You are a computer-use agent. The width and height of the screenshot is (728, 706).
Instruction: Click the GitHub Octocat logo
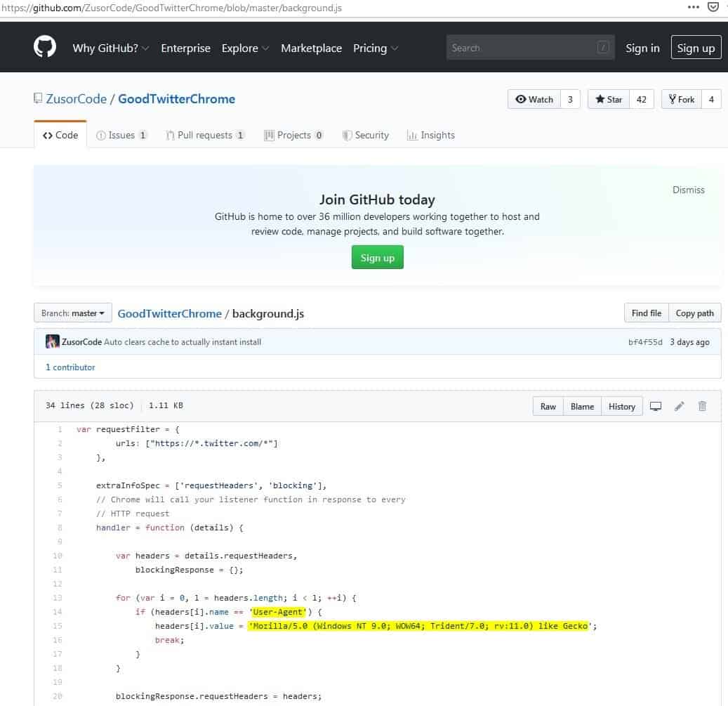coord(45,47)
